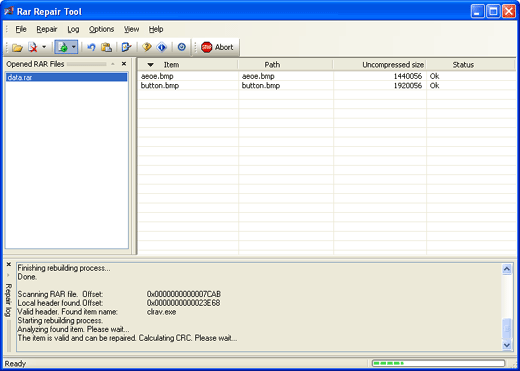
Task: Click the green progress bar in status bar
Action: click(x=438, y=363)
